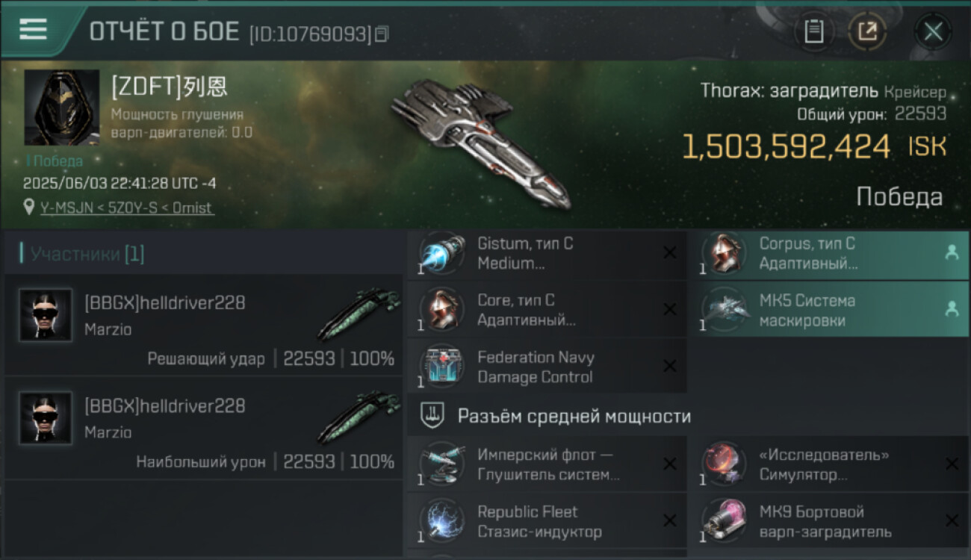The height and width of the screenshot is (560, 971).
Task: Toggle X mark on Gistum type C row
Action: (669, 253)
